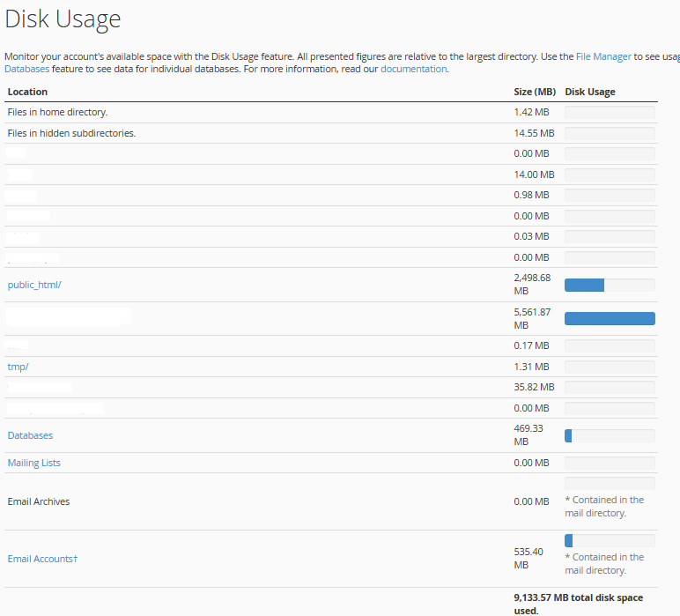Open the public_html/ directory link

coord(34,285)
